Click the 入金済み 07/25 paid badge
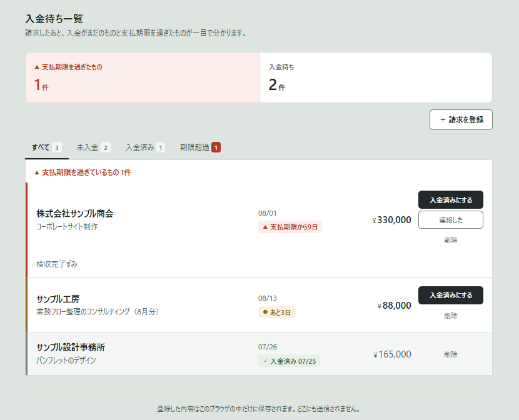Screen dimensions: 519x420 point(289,361)
